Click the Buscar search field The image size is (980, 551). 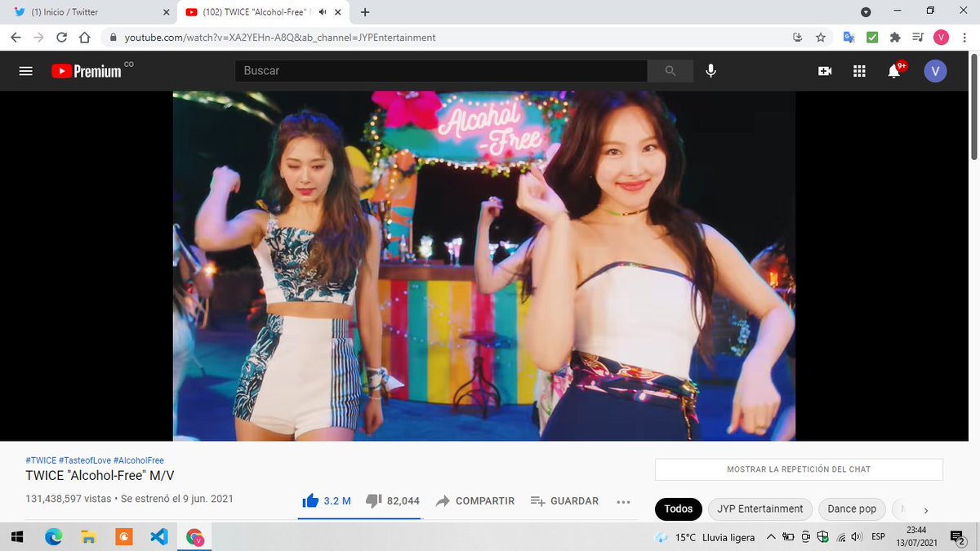click(x=441, y=71)
